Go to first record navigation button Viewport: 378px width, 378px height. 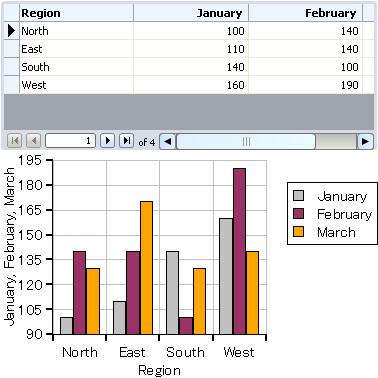(15, 141)
